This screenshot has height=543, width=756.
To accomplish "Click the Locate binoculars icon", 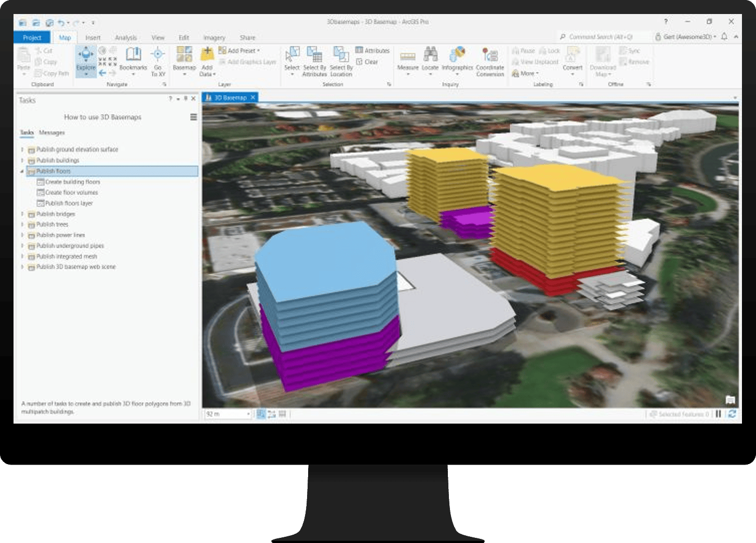I will coord(430,54).
